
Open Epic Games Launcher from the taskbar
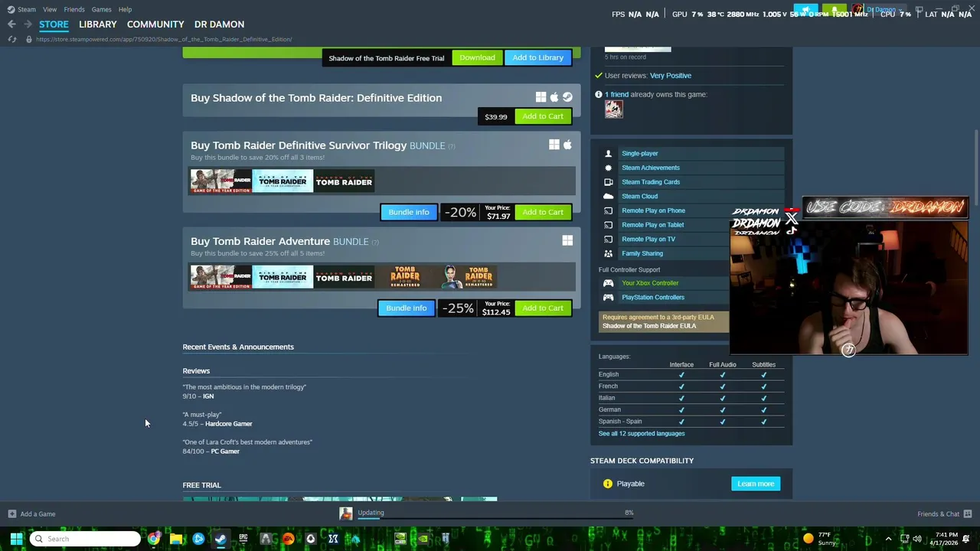243,539
